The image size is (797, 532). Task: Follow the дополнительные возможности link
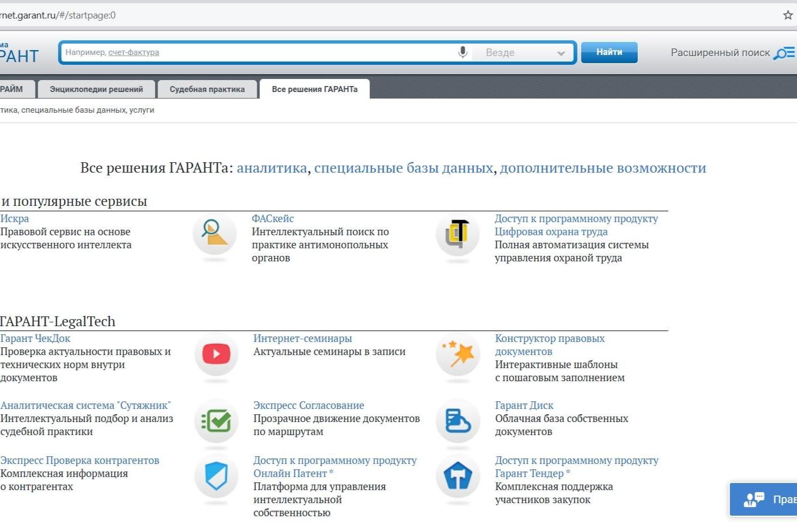(603, 168)
